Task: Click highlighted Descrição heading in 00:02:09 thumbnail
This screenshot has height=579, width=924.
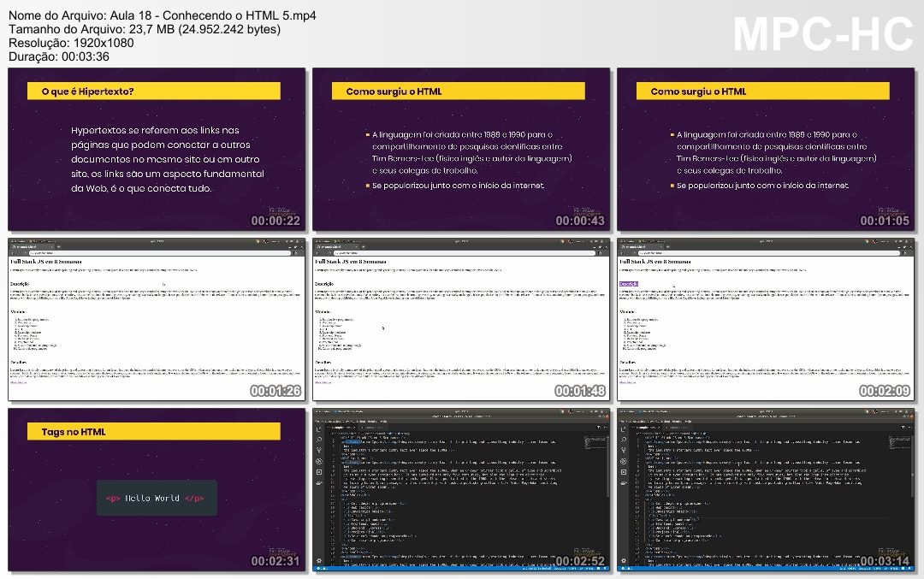Action: click(629, 283)
